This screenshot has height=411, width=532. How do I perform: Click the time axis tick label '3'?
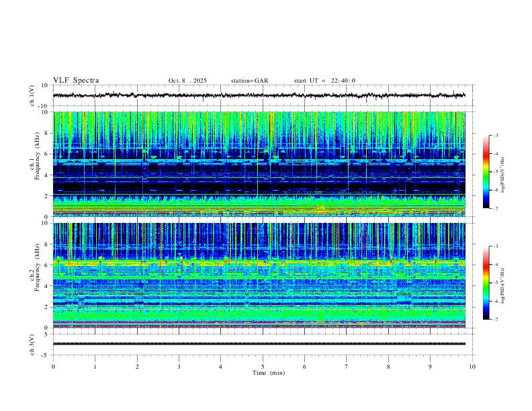point(179,367)
